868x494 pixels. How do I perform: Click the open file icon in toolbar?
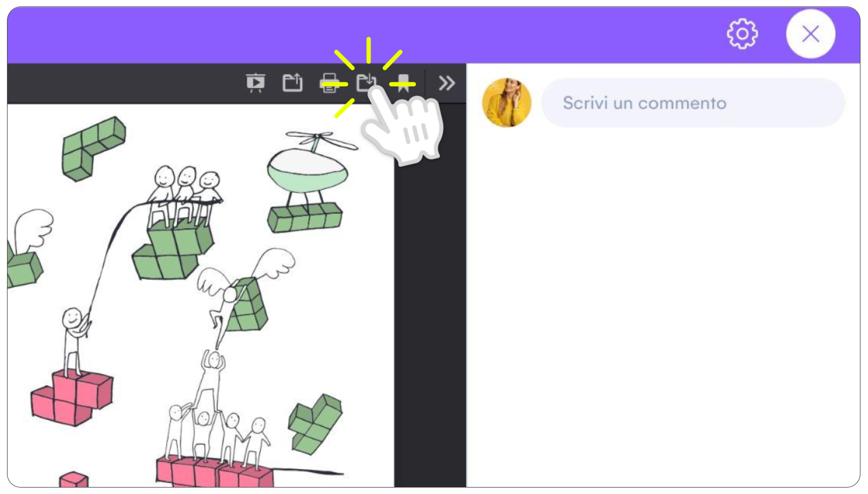293,83
